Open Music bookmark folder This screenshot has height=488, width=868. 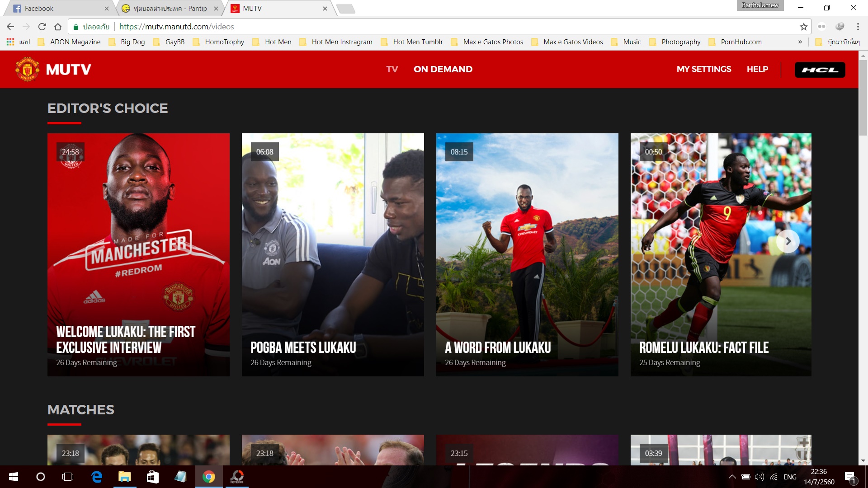point(626,42)
